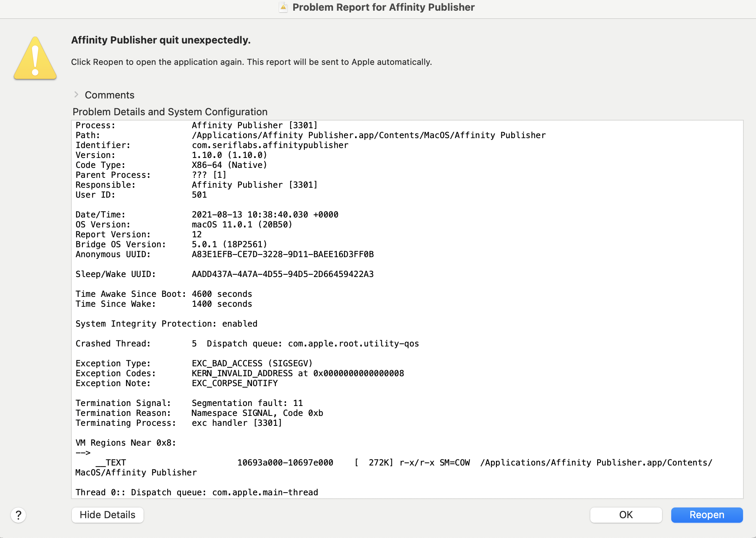Click the '__TEXT' region label

[111, 462]
